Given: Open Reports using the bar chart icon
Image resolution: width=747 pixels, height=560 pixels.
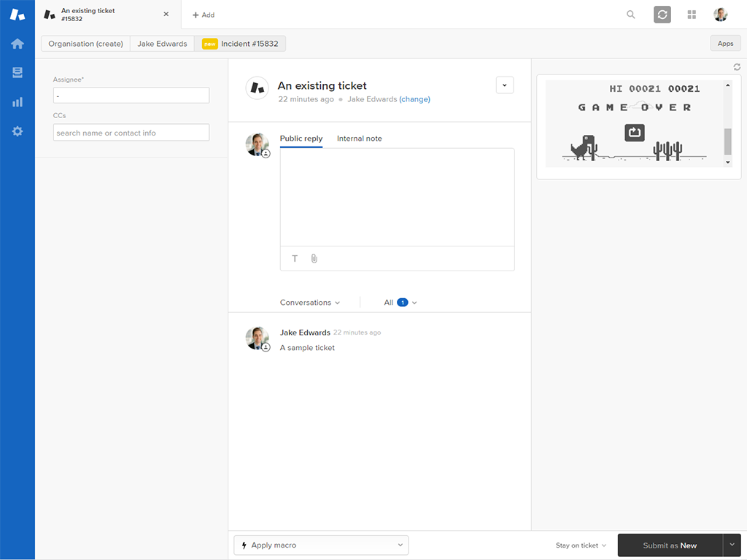Looking at the screenshot, I should tap(17, 101).
